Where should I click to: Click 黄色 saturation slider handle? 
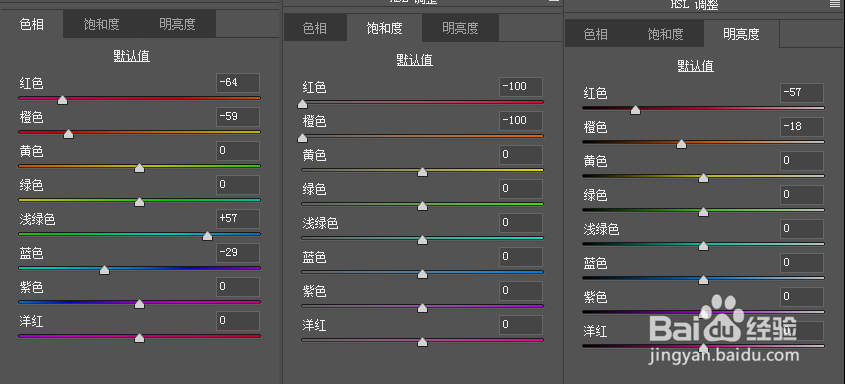pos(422,172)
